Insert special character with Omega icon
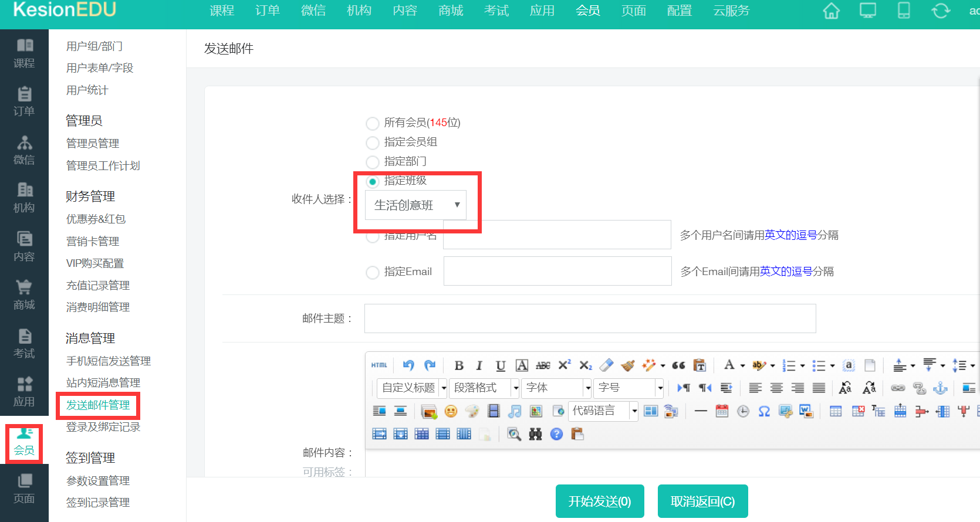Image resolution: width=980 pixels, height=522 pixels. [x=764, y=411]
